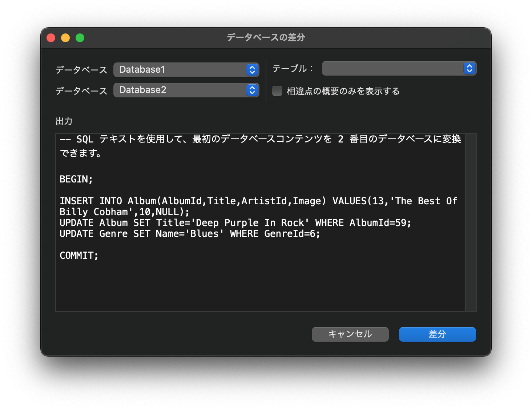
Task: Click the 相違点の概要のみを表示する label text
Action: pyautogui.click(x=343, y=91)
